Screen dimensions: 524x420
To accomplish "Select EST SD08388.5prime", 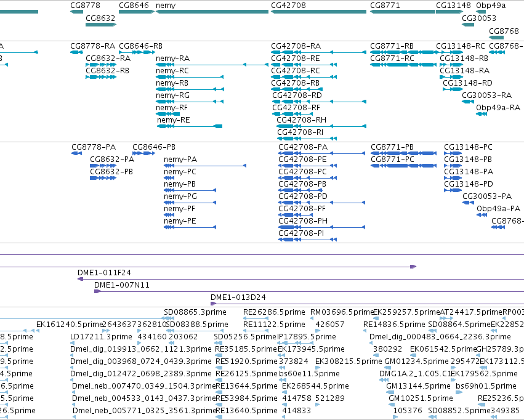I will (x=197, y=325).
